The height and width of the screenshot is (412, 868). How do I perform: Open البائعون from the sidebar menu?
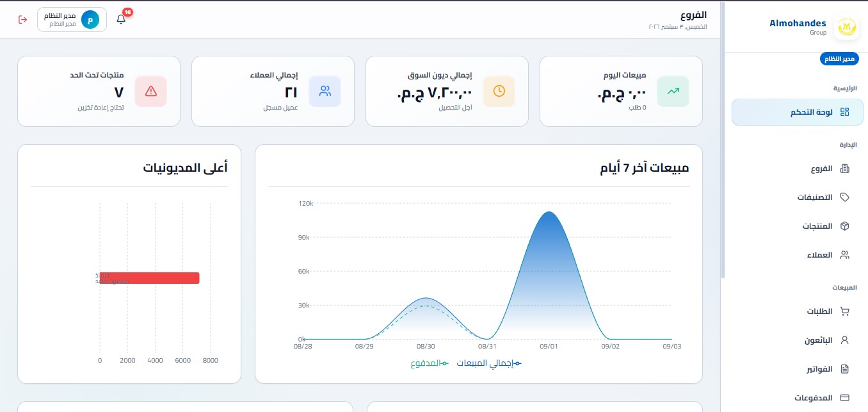tap(798, 340)
